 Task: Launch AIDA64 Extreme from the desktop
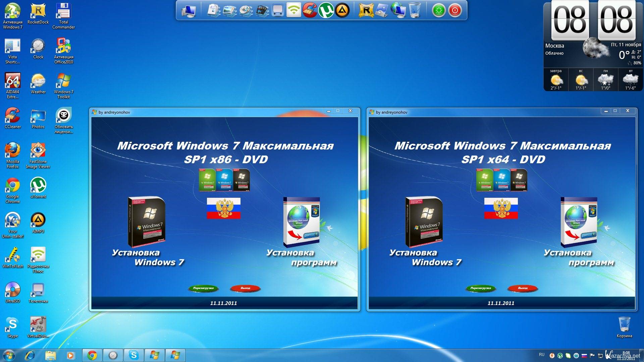click(x=12, y=86)
